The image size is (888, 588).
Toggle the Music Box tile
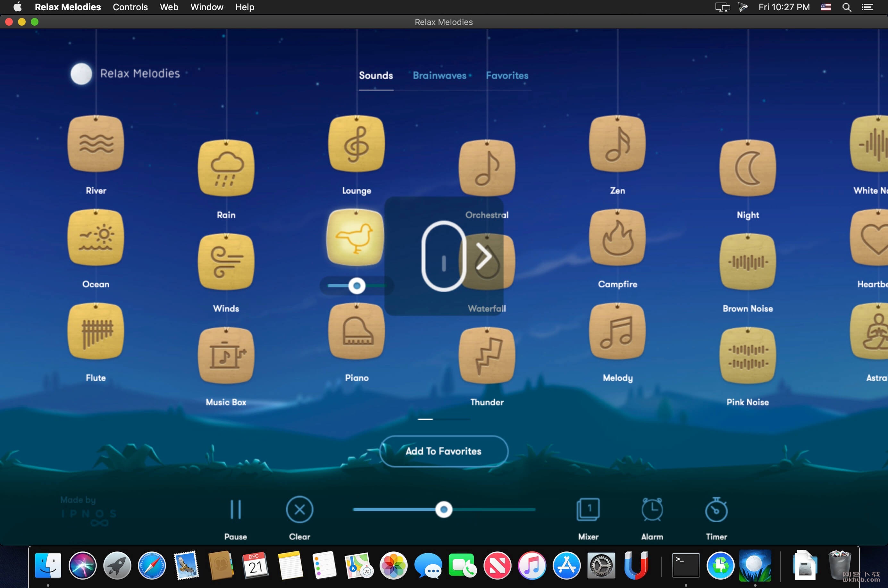pos(226,356)
